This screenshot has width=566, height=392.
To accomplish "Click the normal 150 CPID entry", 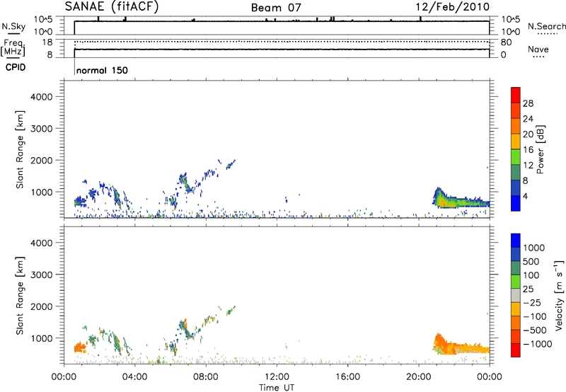I will pyautogui.click(x=102, y=70).
